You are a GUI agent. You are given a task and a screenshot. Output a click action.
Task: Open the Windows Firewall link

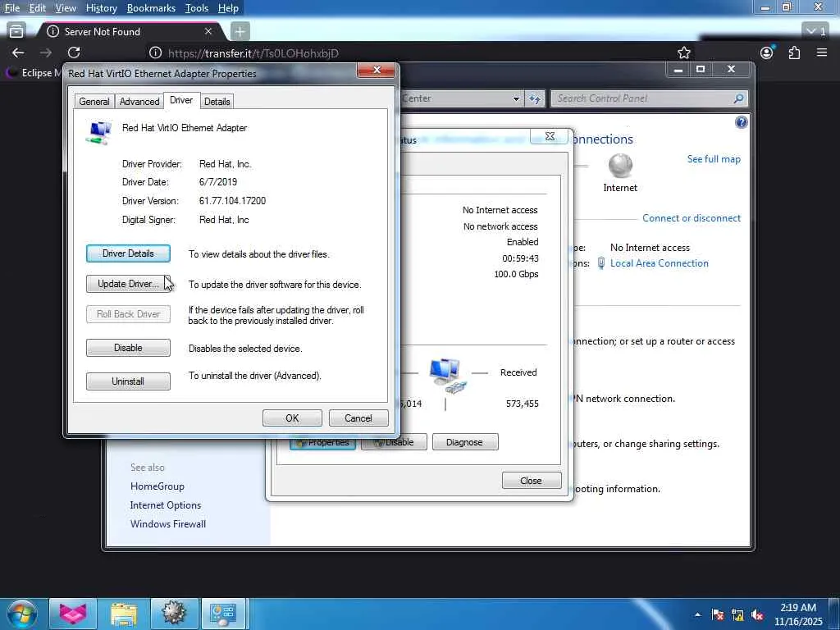[168, 524]
